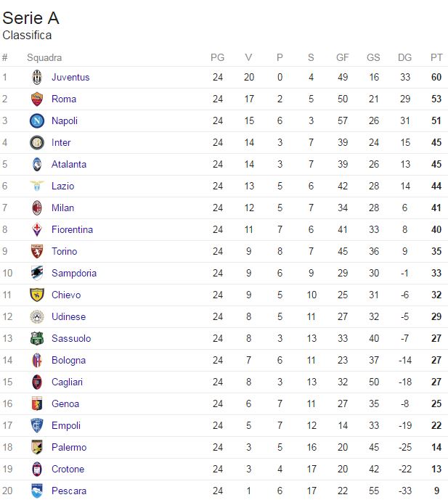Click the Squadra column header
This screenshot has width=448, height=500.
[x=44, y=58]
